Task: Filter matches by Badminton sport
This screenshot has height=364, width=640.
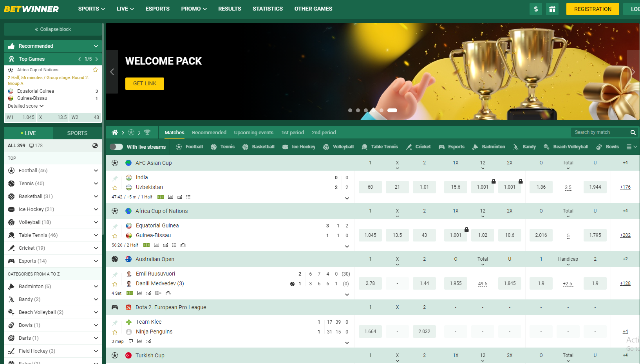Action: [x=488, y=147]
